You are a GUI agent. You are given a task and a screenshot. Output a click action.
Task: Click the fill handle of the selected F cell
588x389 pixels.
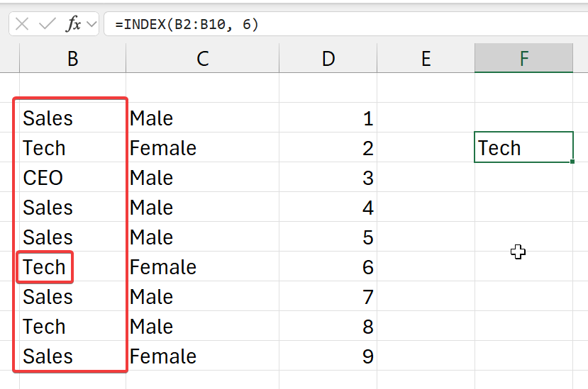[x=572, y=162]
